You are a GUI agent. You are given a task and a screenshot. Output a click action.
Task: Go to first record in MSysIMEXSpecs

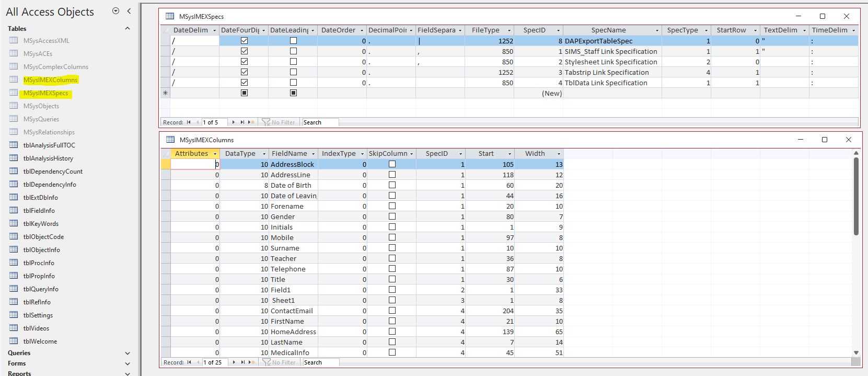pos(189,122)
